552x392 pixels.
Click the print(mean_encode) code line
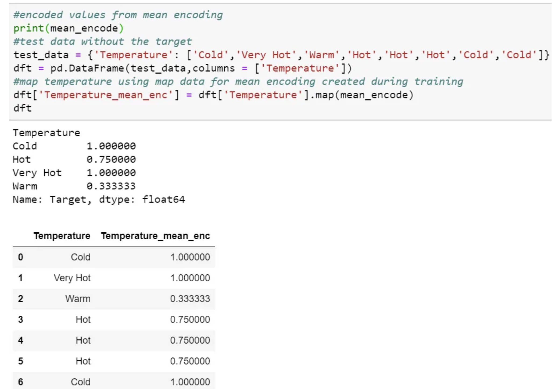[69, 28]
